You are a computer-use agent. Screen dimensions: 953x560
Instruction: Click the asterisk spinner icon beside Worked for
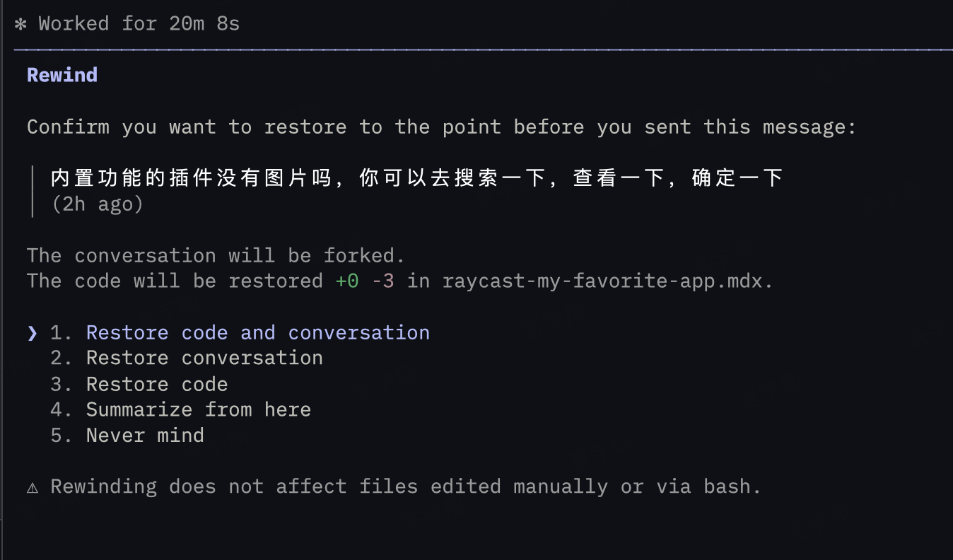[x=20, y=23]
